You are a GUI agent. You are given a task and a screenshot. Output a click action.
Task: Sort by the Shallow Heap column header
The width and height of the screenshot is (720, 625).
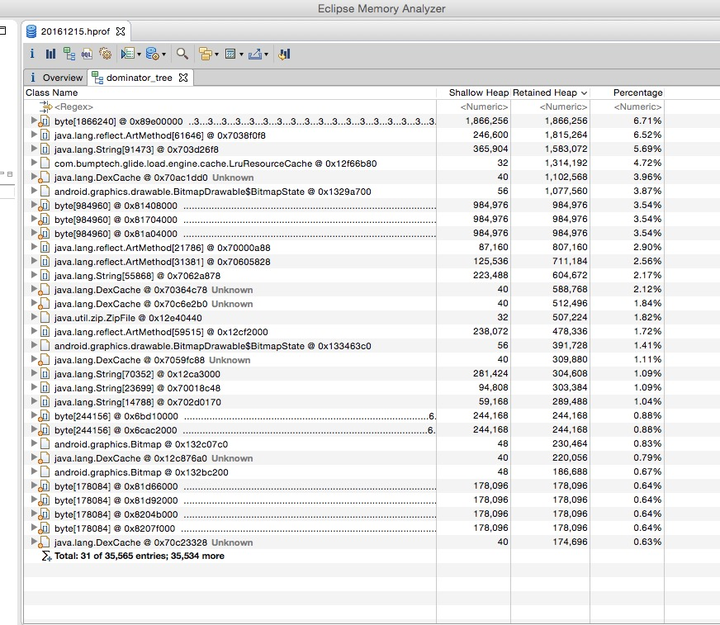(473, 93)
